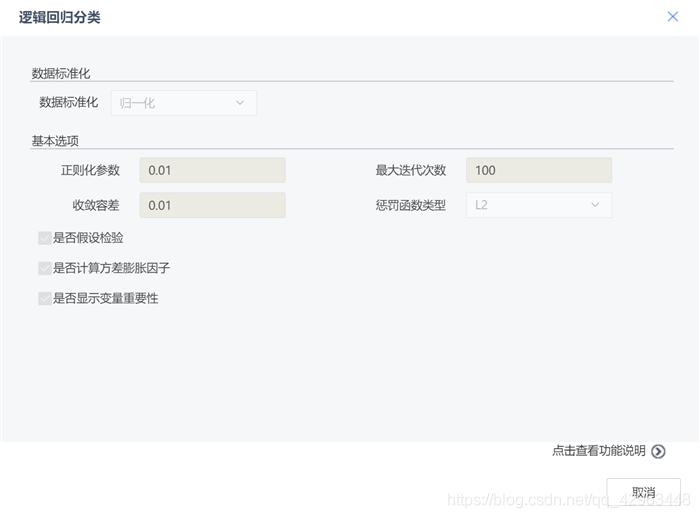Click the 收敛容差 input field

click(212, 205)
